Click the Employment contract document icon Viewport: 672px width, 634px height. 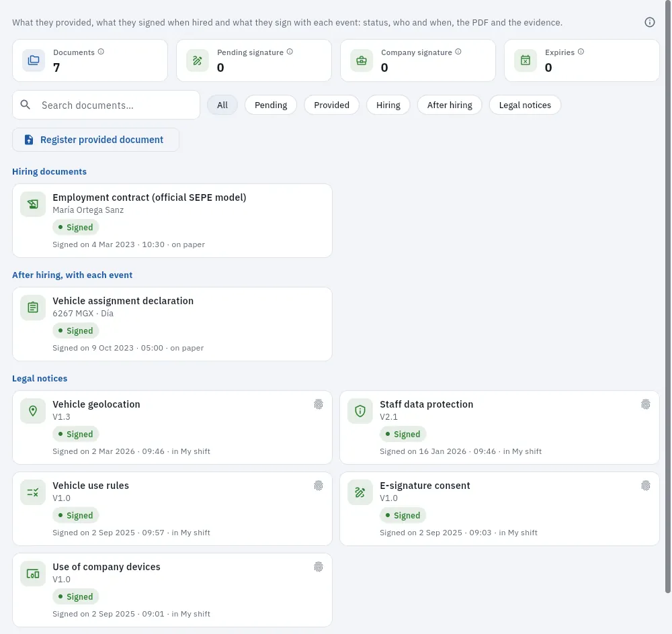[33, 204]
